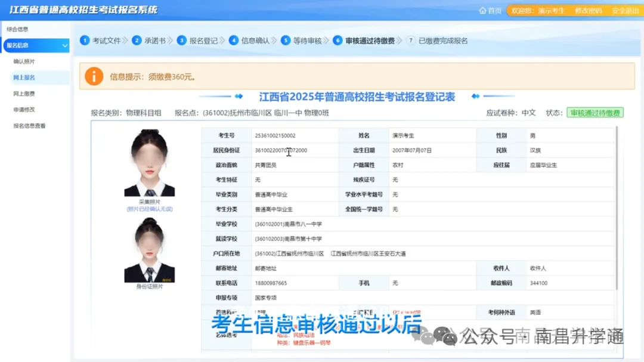The image size is (644, 362).
Task: Open 报名信息查看 in the sidebar
Action: (x=29, y=126)
